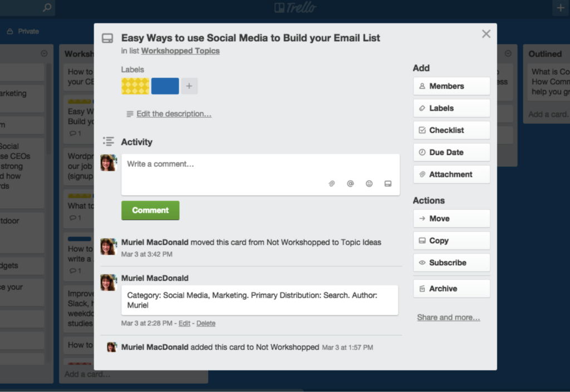The height and width of the screenshot is (392, 570).
Task: Click the plus icon in top header
Action: coord(560,8)
